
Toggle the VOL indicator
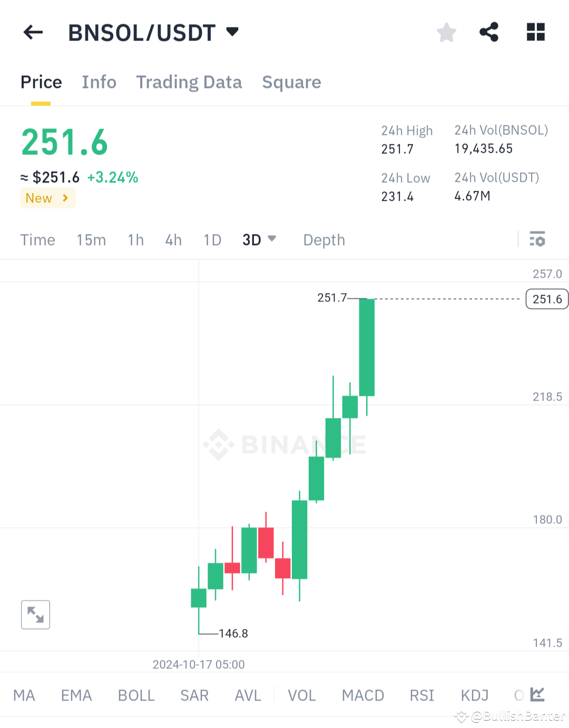(302, 695)
